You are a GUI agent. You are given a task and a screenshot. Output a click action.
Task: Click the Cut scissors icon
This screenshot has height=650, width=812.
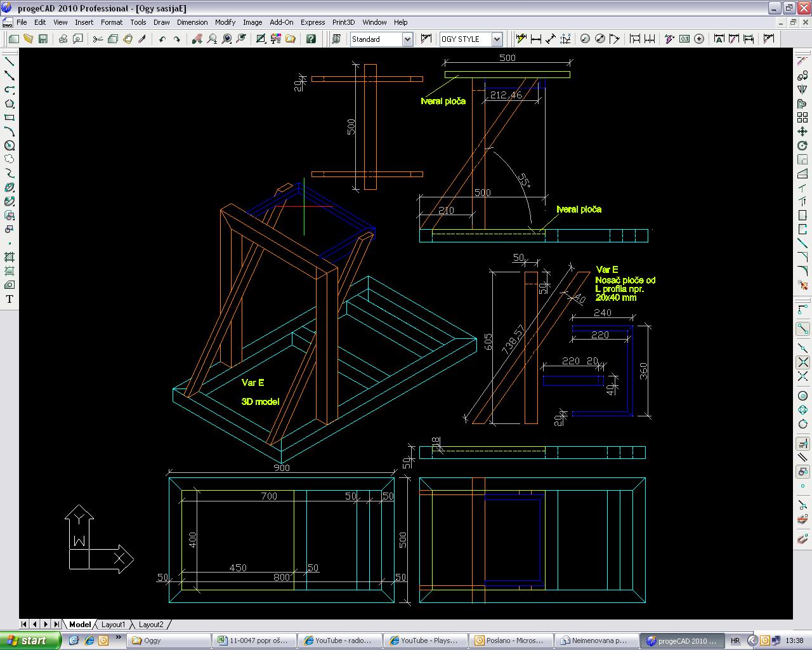(x=98, y=39)
